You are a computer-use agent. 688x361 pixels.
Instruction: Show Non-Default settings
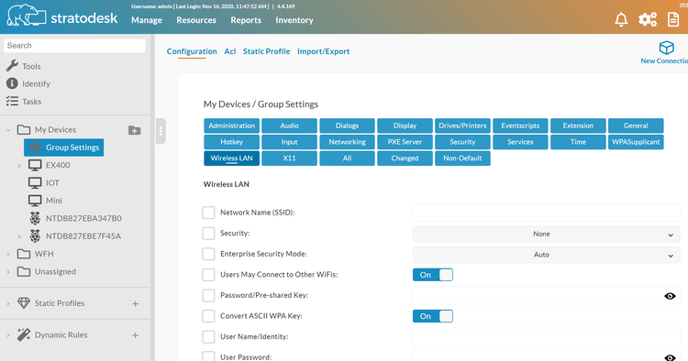(x=462, y=158)
